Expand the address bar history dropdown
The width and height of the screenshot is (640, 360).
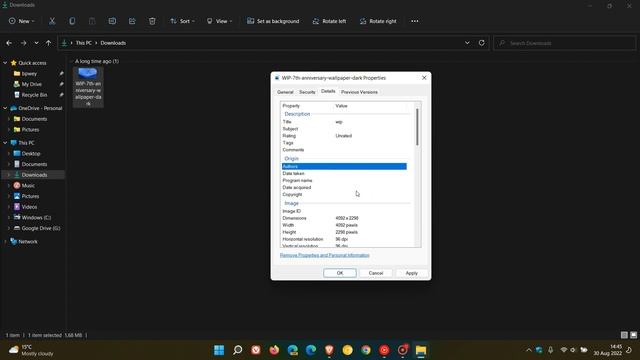click(467, 43)
